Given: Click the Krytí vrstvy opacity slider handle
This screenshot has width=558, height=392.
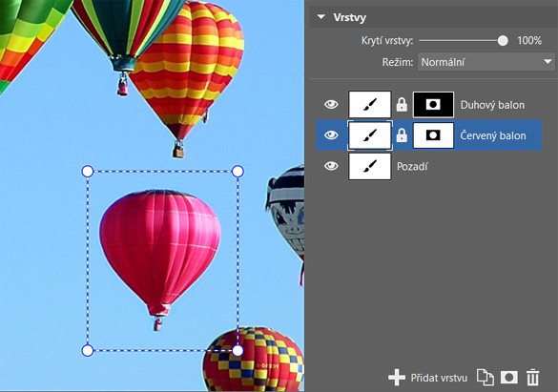Looking at the screenshot, I should coord(503,41).
